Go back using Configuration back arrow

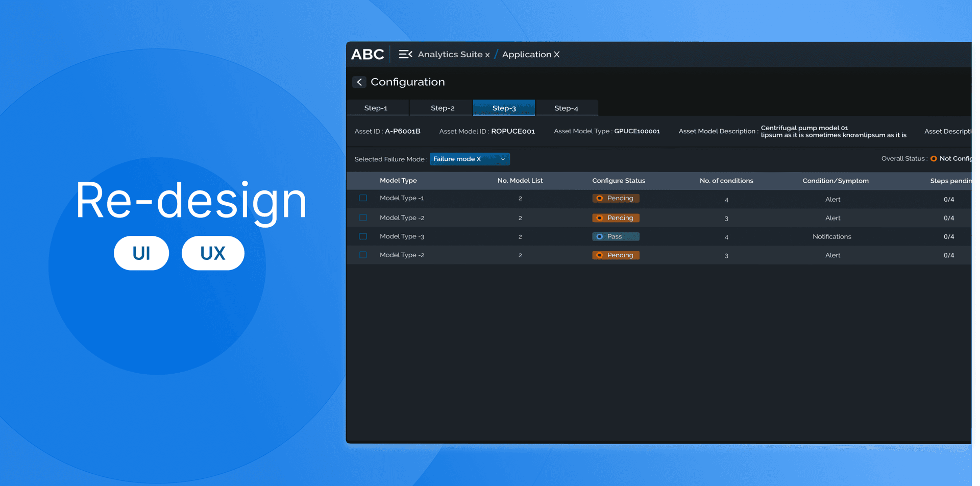[359, 82]
